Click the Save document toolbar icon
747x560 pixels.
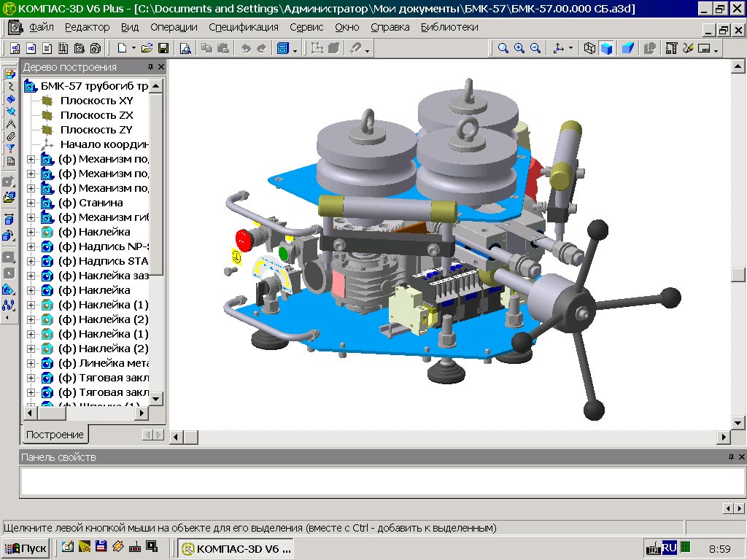[163, 48]
